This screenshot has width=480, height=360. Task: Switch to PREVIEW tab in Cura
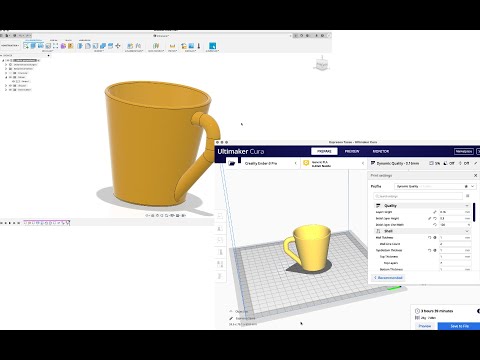pyautogui.click(x=352, y=151)
